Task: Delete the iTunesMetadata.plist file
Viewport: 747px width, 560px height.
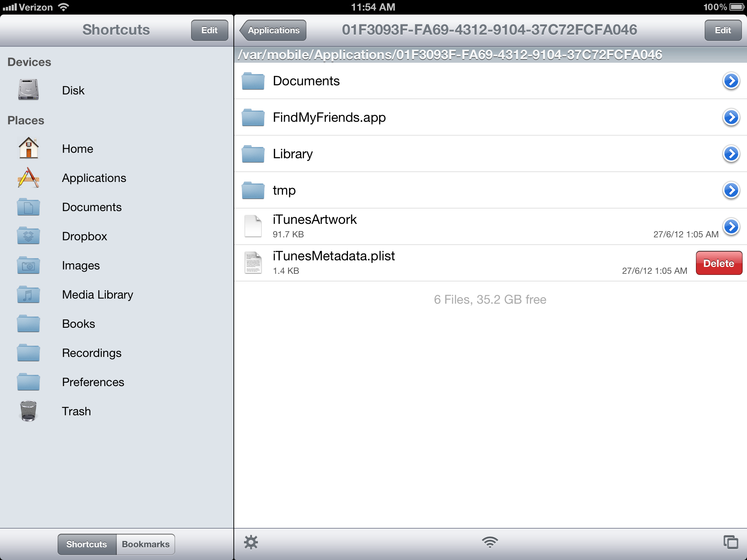Action: (719, 263)
